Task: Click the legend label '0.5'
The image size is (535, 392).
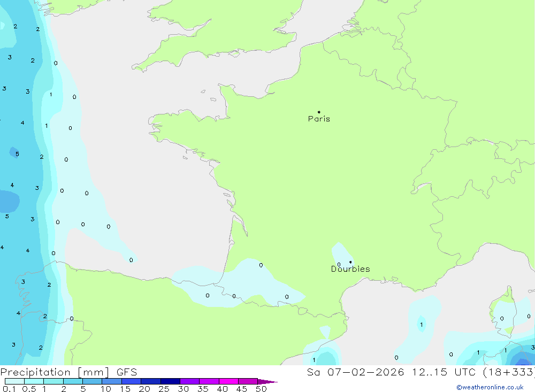Action: click(29, 389)
